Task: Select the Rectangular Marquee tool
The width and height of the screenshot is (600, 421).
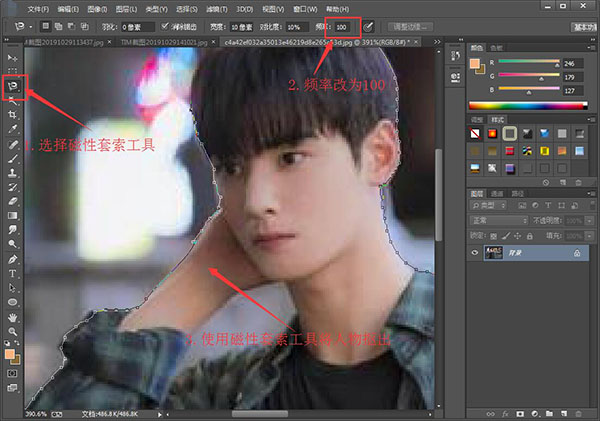Action: pyautogui.click(x=12, y=71)
